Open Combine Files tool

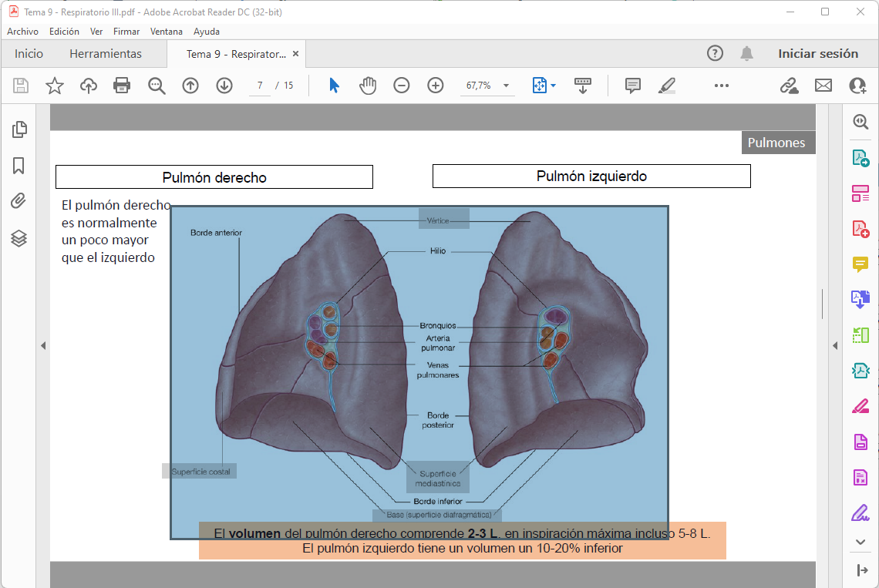[x=860, y=299]
